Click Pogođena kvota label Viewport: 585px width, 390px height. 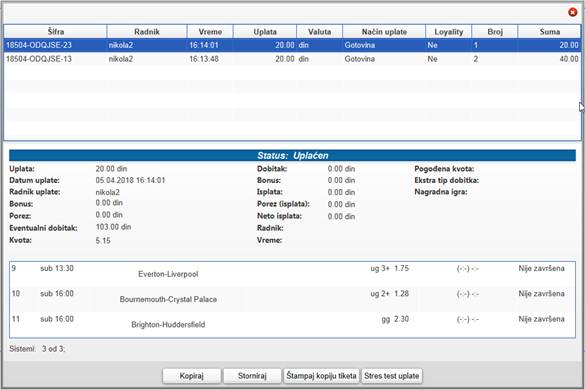[x=444, y=169]
